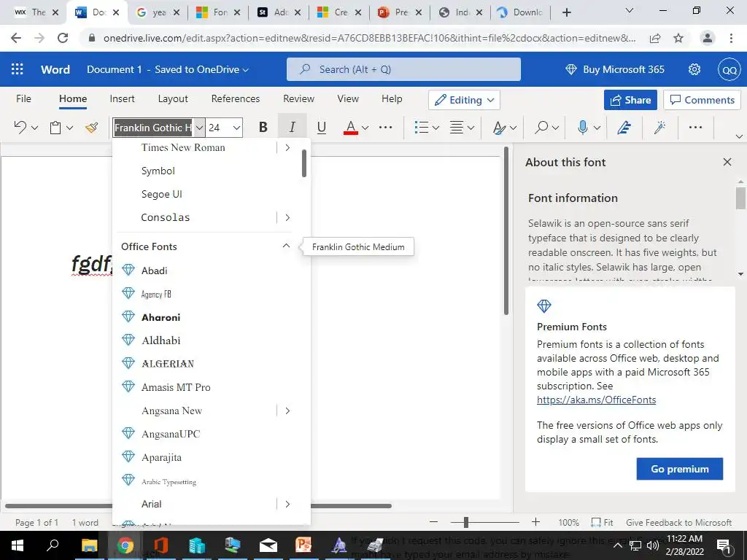
Task: Toggle Italic formatting
Action: tap(292, 127)
